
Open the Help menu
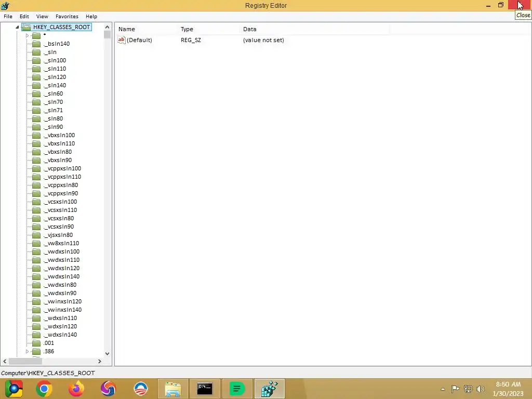[91, 16]
